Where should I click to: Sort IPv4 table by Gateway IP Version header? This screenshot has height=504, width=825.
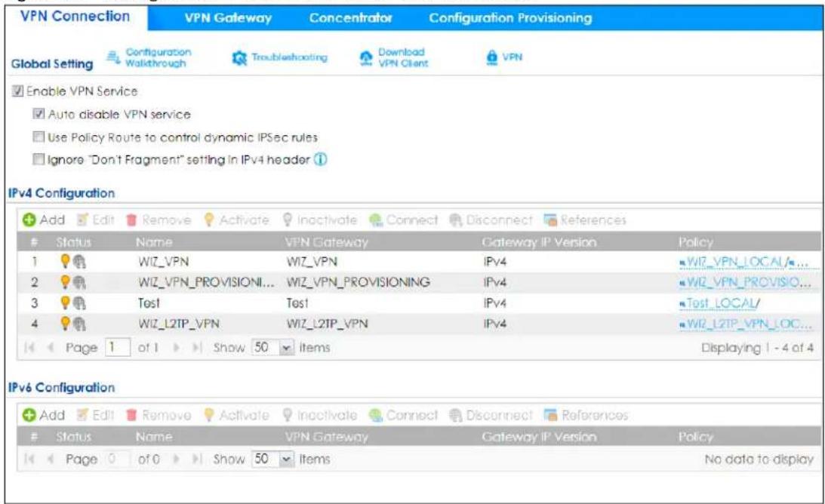click(539, 242)
